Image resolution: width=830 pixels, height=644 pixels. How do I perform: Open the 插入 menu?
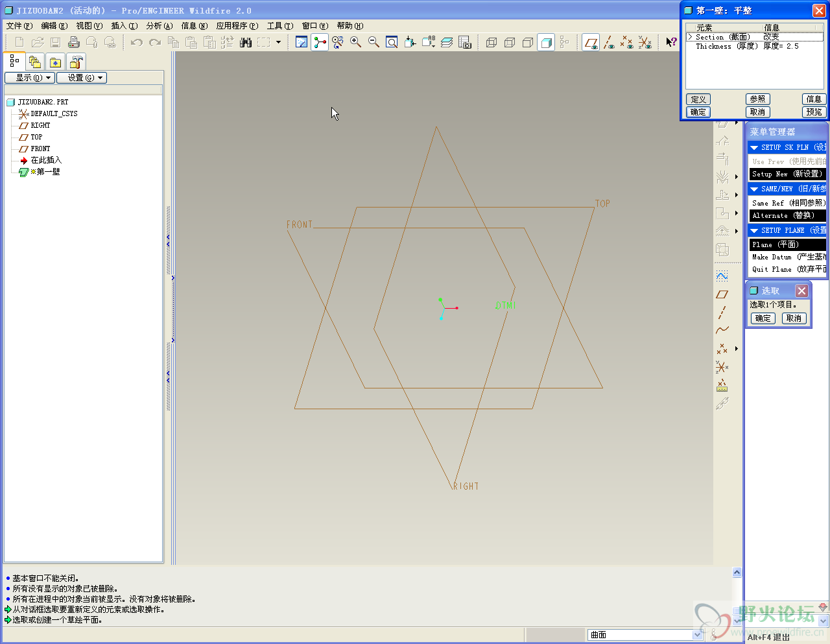(x=124, y=26)
